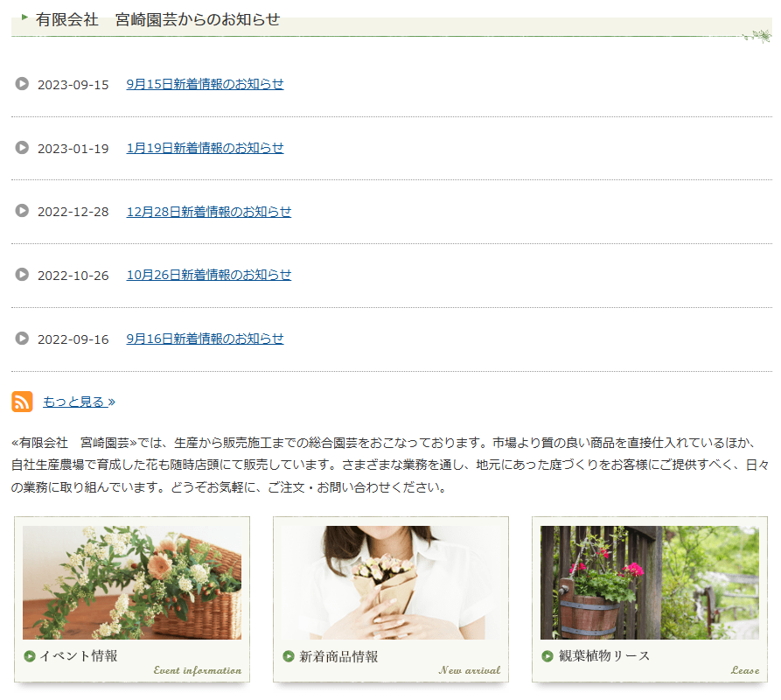Click arrow bullet beside 2023-09-15

22,84
